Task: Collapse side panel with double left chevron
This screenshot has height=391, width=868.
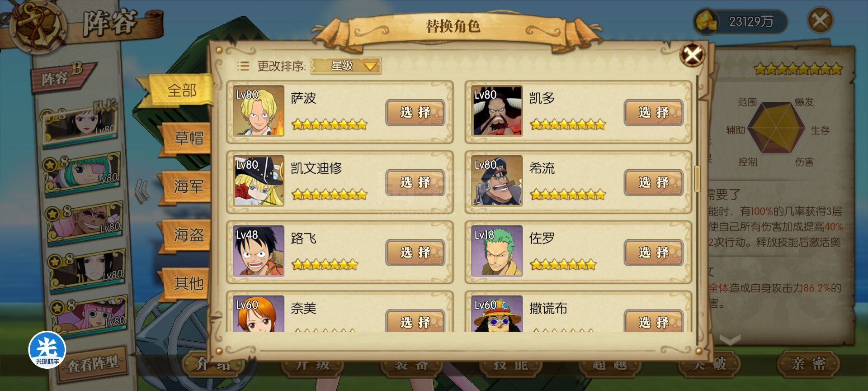Action: click(x=142, y=191)
